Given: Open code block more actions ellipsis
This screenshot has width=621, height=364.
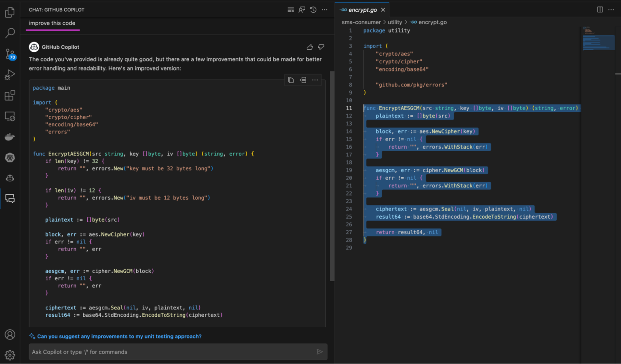Looking at the screenshot, I should 315,80.
